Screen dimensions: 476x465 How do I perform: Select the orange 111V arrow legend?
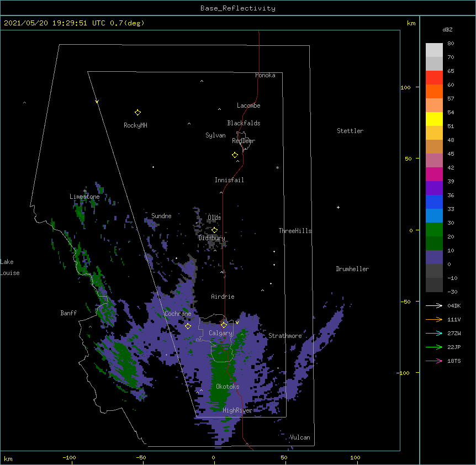click(434, 319)
